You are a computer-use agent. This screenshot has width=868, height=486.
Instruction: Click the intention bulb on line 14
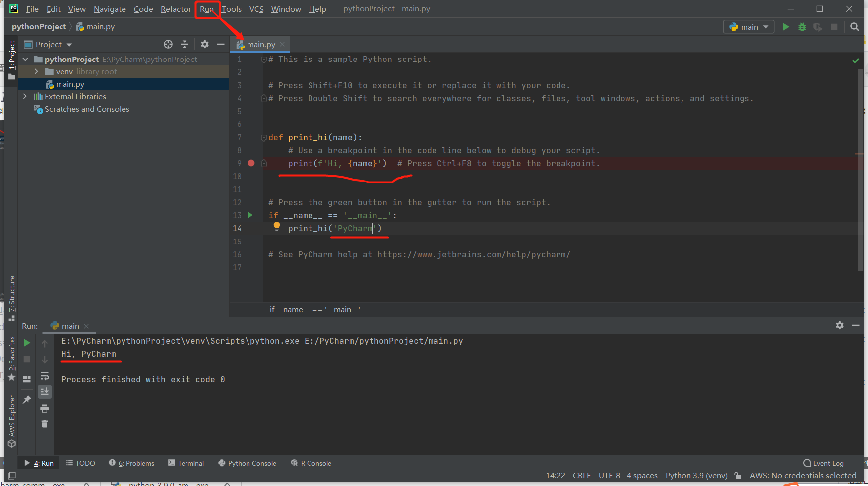coord(277,226)
